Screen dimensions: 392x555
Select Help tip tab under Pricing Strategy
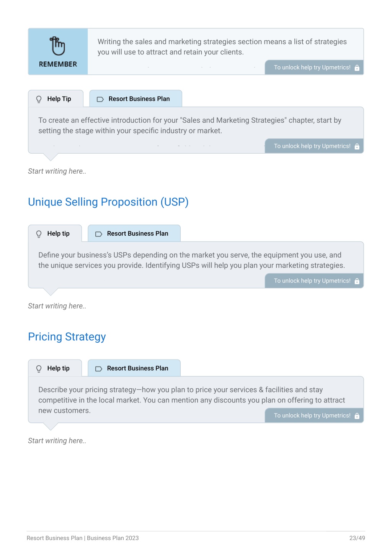(x=55, y=368)
